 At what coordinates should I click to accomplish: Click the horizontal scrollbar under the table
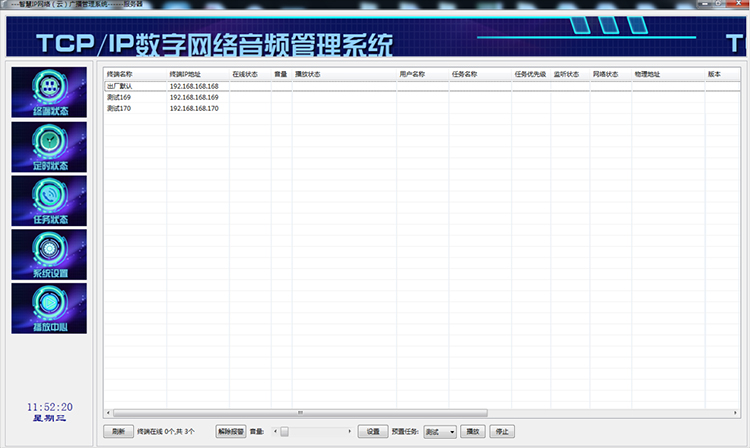[300, 412]
